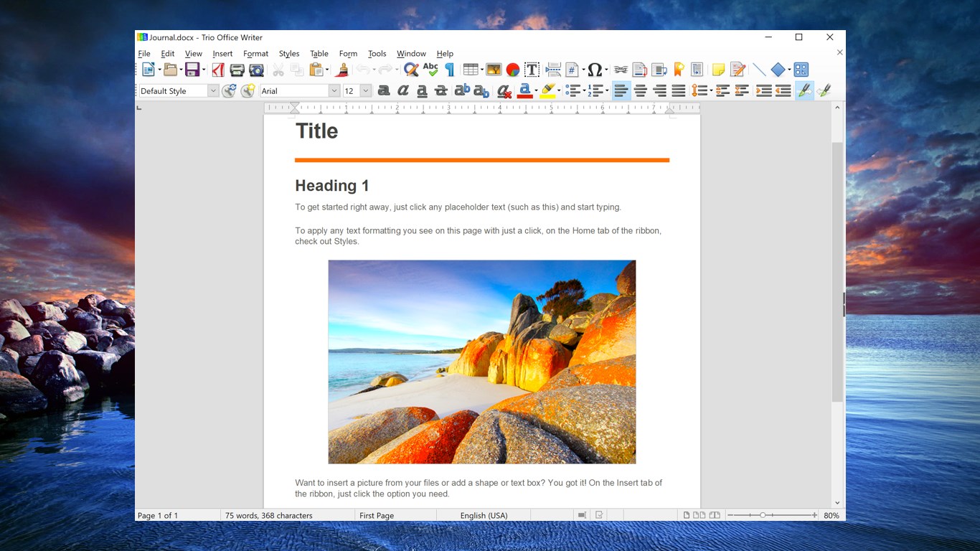
Task: Open the Insert menu
Action: (222, 53)
